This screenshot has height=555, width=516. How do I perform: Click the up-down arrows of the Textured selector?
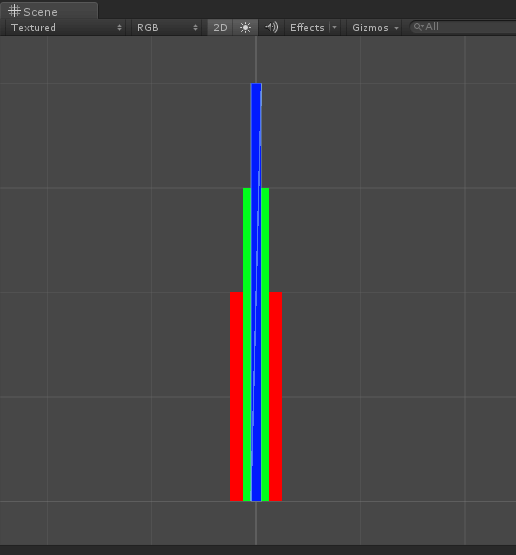119,28
